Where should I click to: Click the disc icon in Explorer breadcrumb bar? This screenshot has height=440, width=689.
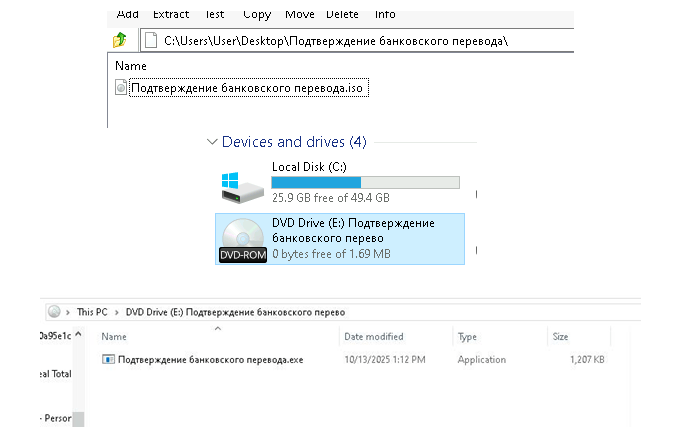coord(54,312)
